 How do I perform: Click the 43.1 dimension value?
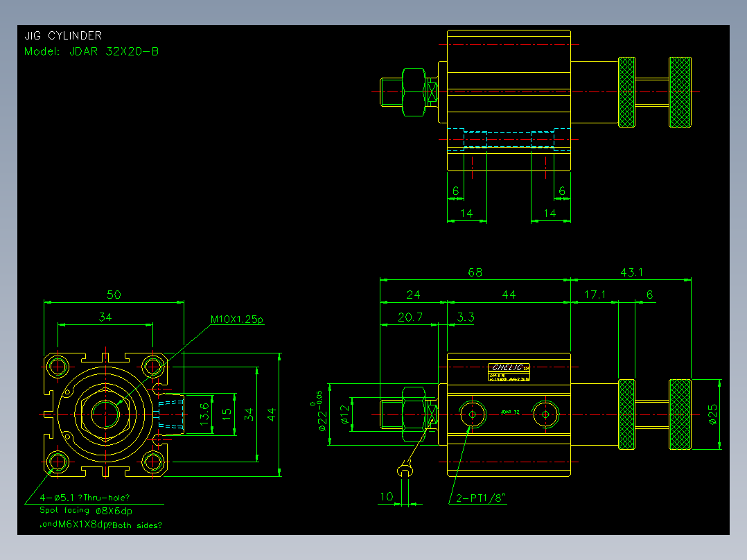point(632,272)
